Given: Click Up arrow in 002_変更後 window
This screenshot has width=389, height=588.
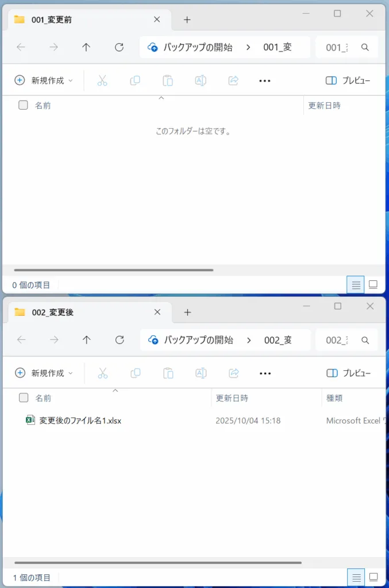Looking at the screenshot, I should tap(86, 340).
